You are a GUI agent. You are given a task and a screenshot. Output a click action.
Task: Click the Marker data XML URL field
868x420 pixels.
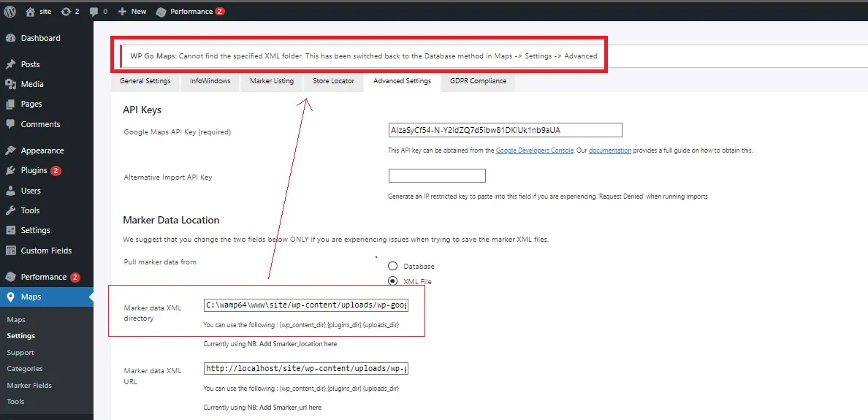(306, 369)
